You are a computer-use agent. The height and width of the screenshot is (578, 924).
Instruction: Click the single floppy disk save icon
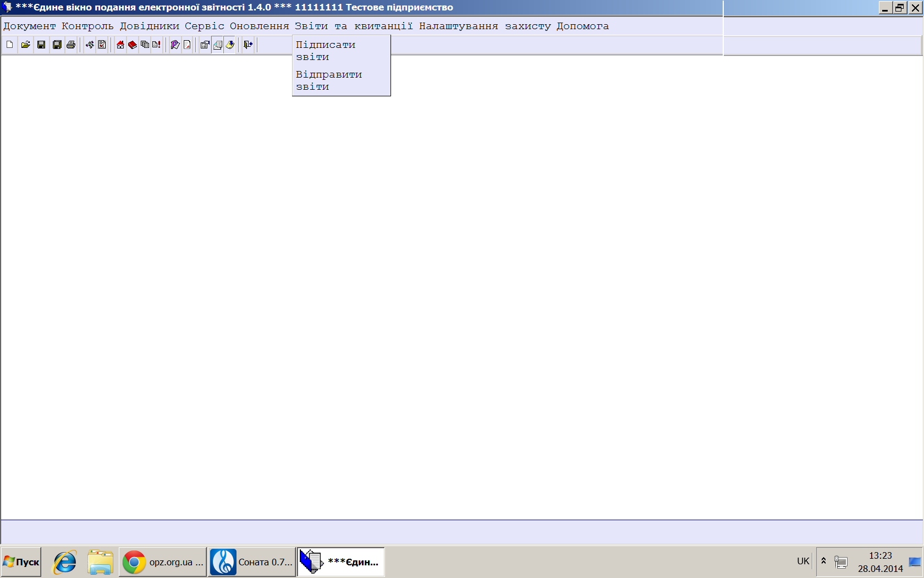[x=41, y=45]
